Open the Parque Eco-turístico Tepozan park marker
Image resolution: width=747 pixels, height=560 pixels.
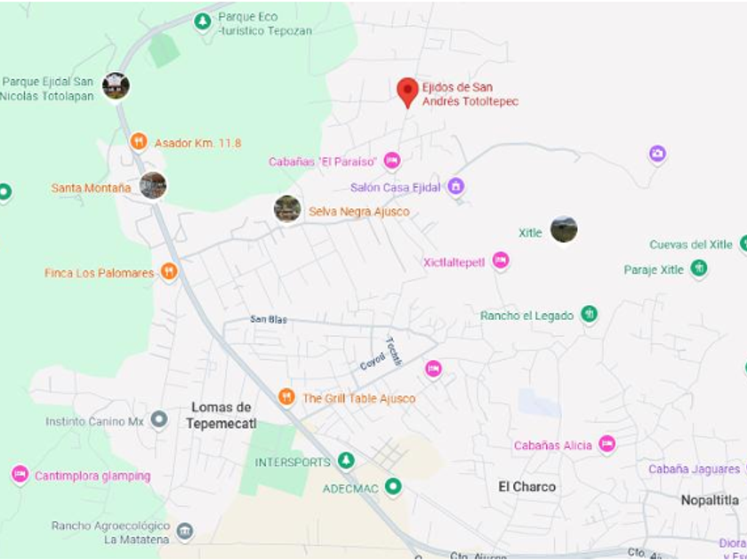coord(203,22)
